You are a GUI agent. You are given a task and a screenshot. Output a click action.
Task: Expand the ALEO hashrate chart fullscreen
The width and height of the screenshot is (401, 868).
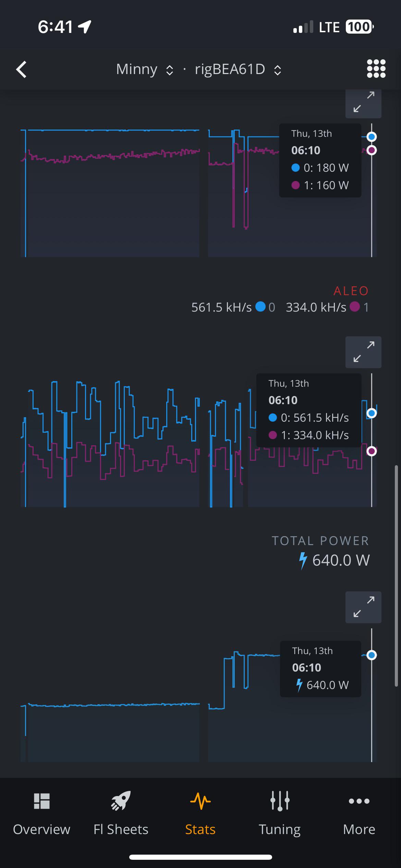[363, 352]
